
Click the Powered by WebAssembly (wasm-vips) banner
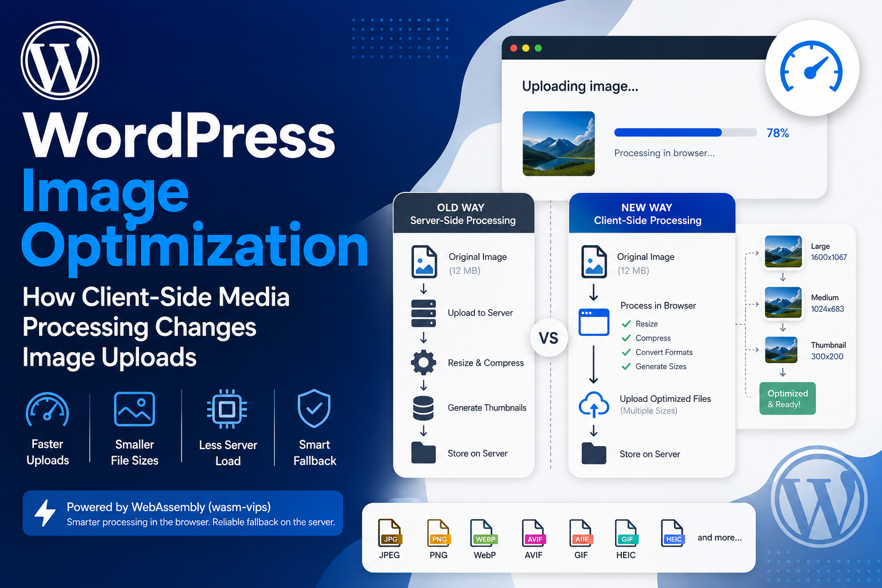(x=183, y=513)
